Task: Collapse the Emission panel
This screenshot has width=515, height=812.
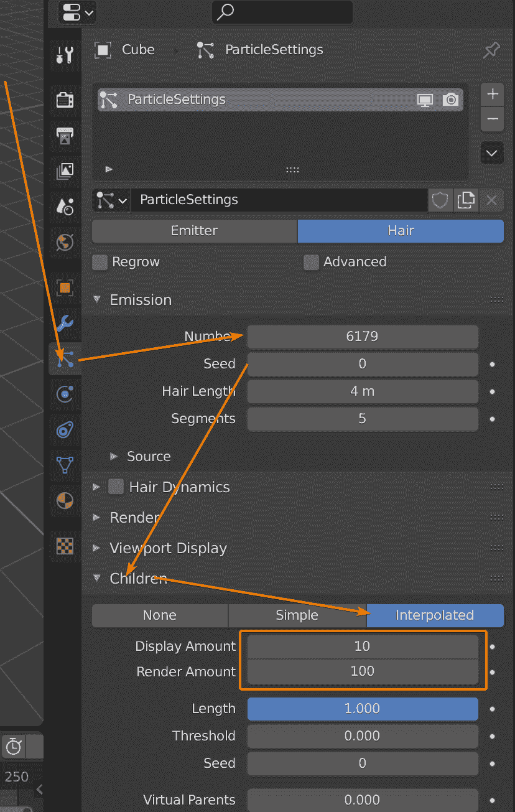Action: (x=96, y=299)
